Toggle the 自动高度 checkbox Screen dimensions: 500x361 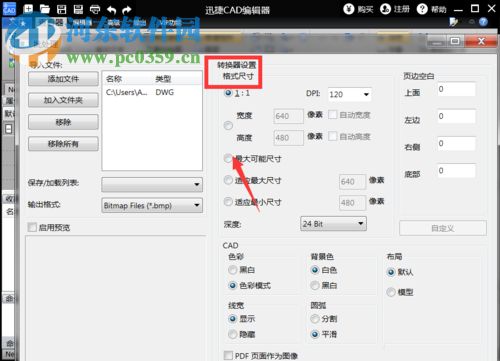333,136
